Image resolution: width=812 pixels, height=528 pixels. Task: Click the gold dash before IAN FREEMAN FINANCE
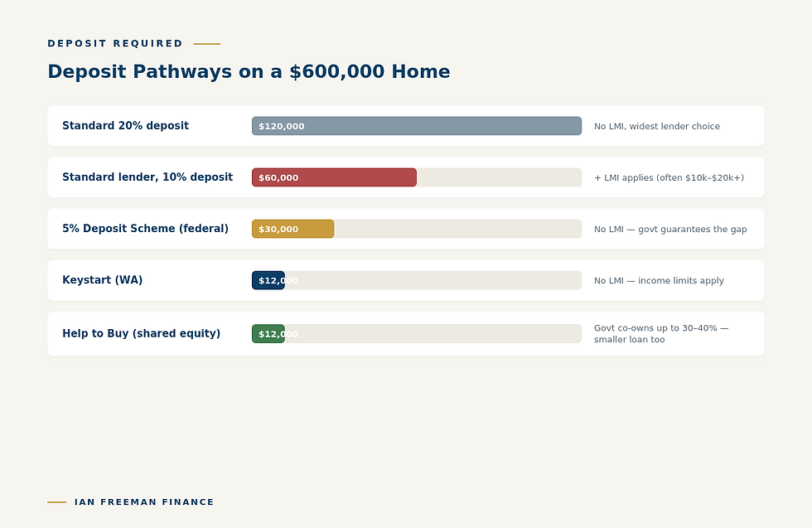[57, 502]
